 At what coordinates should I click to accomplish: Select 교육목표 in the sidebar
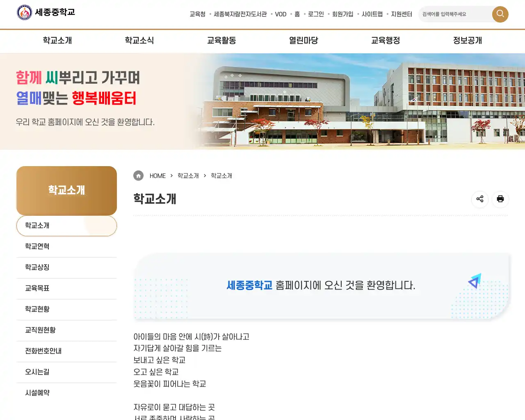[66, 288]
